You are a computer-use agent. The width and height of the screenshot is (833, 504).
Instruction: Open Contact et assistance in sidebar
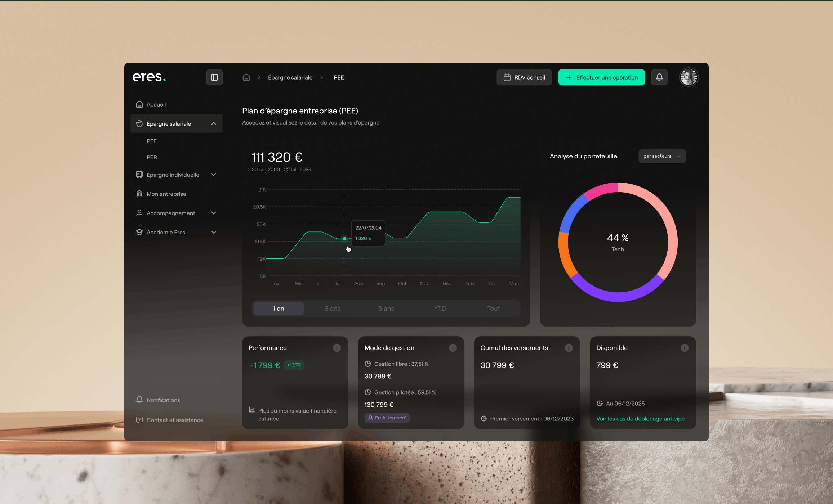175,420
